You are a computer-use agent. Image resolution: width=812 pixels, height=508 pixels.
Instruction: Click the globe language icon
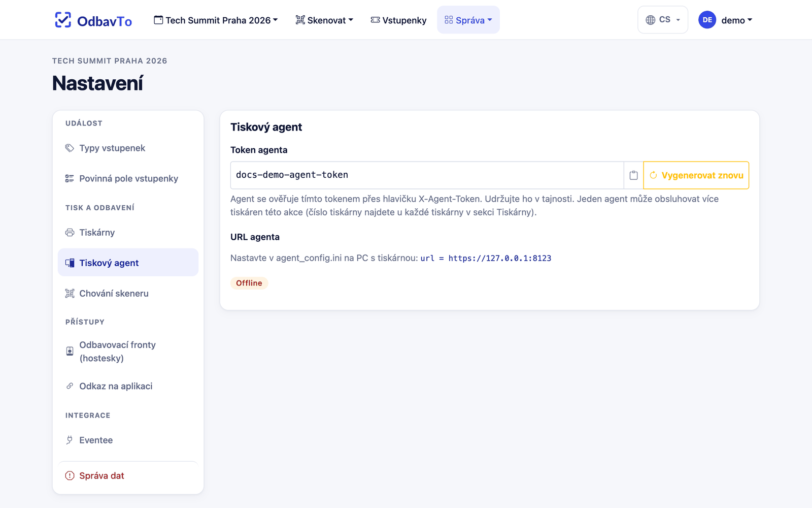[x=651, y=20]
